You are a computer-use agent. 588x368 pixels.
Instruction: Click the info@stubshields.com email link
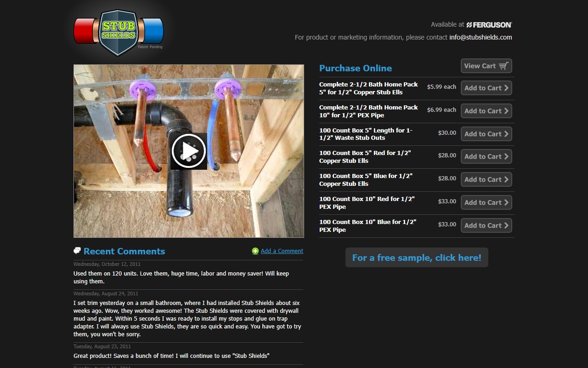[x=481, y=37]
